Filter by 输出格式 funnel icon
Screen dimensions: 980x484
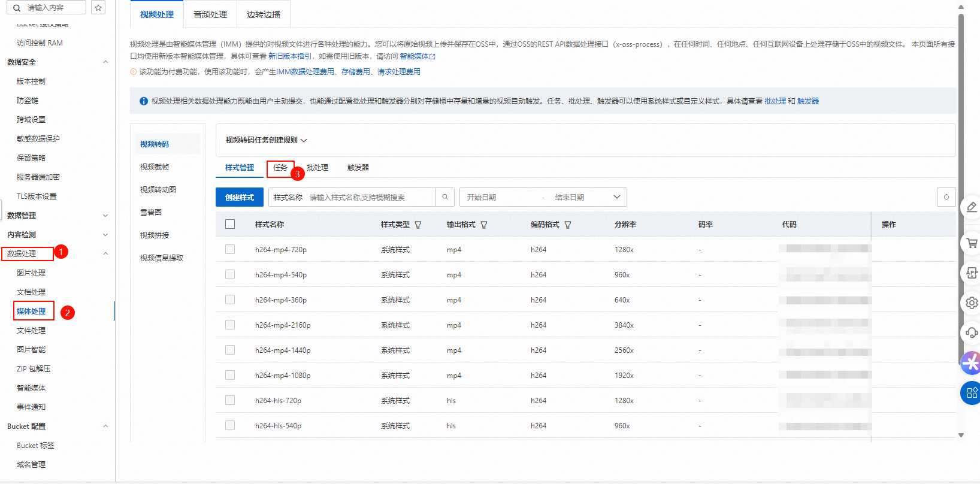click(x=484, y=225)
